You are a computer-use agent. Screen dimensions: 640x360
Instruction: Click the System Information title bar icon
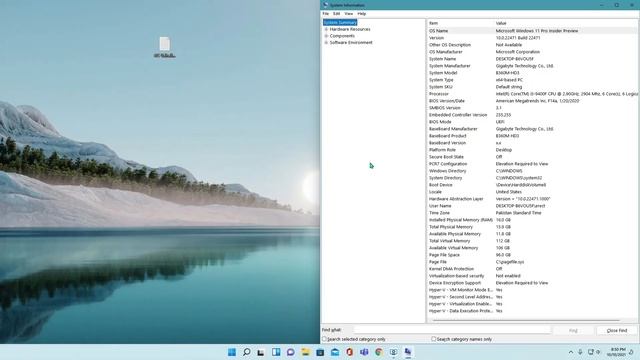(325, 5)
